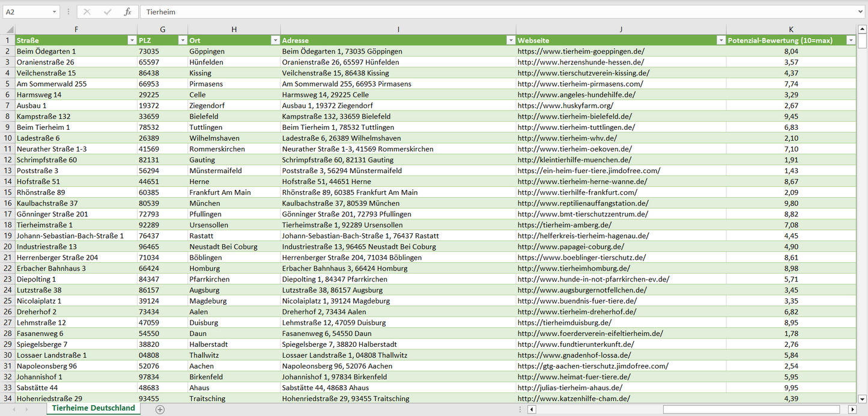
Task: Expand the Name Box dropdown arrow
Action: point(54,12)
